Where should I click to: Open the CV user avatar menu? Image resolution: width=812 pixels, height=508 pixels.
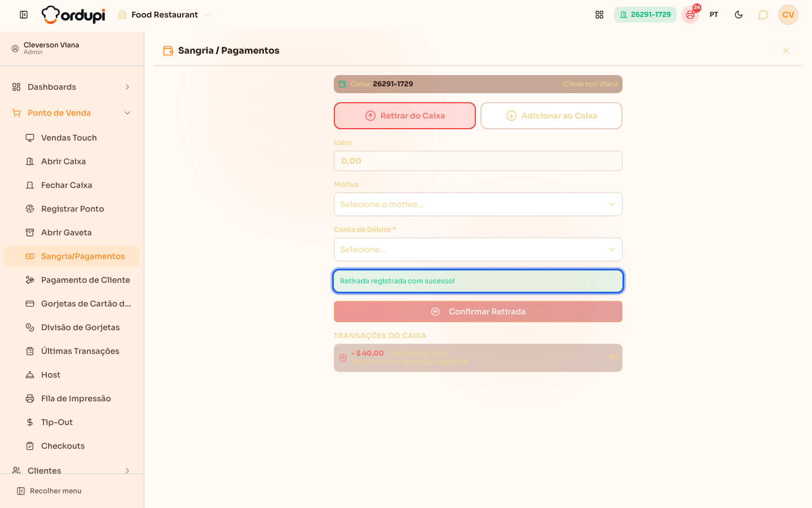tap(788, 15)
